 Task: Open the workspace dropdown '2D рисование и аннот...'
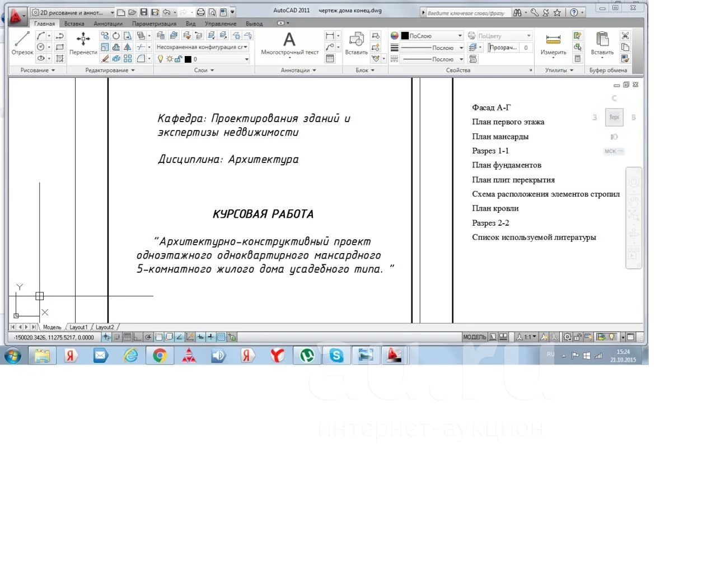click(73, 12)
